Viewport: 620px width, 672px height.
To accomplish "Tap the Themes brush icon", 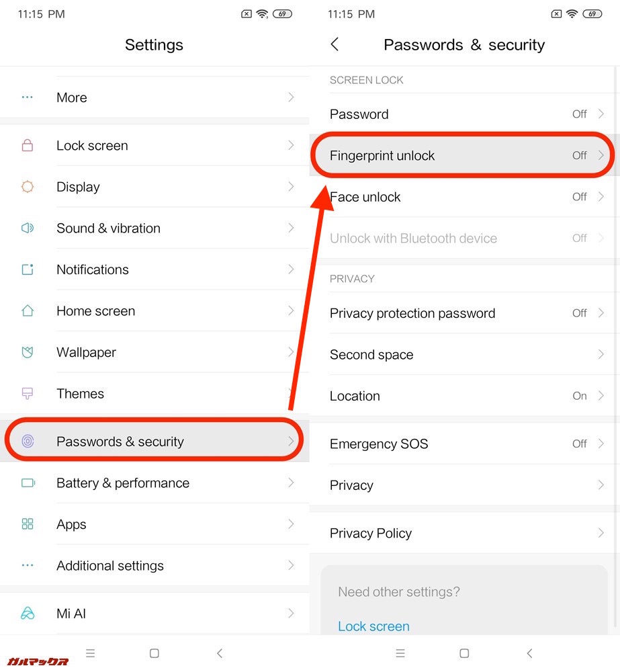I will (28, 394).
